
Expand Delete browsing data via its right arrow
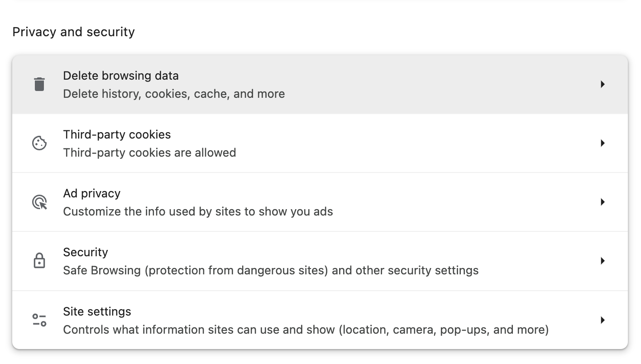tap(603, 84)
